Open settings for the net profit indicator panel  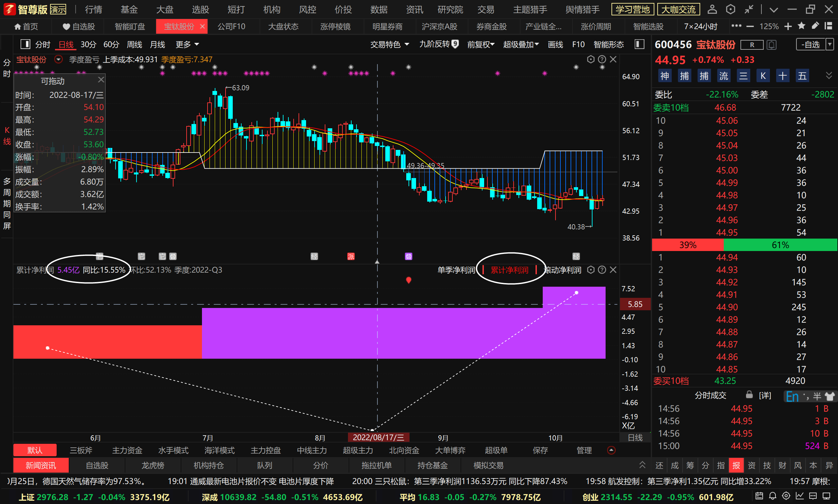[x=591, y=270]
